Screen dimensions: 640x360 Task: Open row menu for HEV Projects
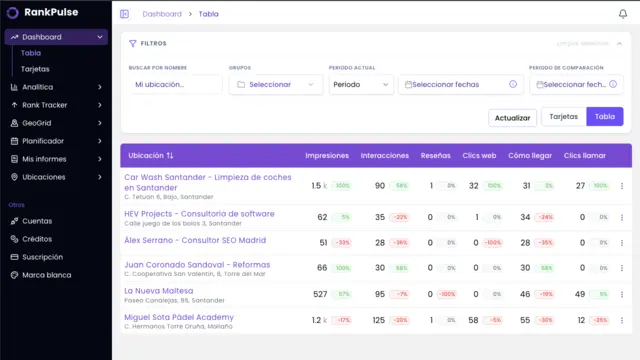coord(622,218)
